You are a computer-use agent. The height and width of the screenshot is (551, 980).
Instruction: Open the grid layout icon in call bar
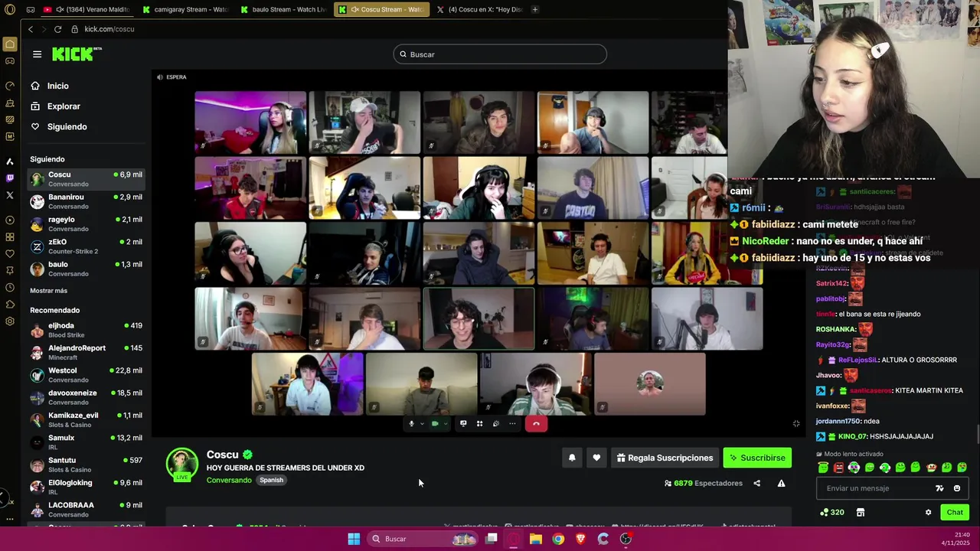click(x=479, y=423)
